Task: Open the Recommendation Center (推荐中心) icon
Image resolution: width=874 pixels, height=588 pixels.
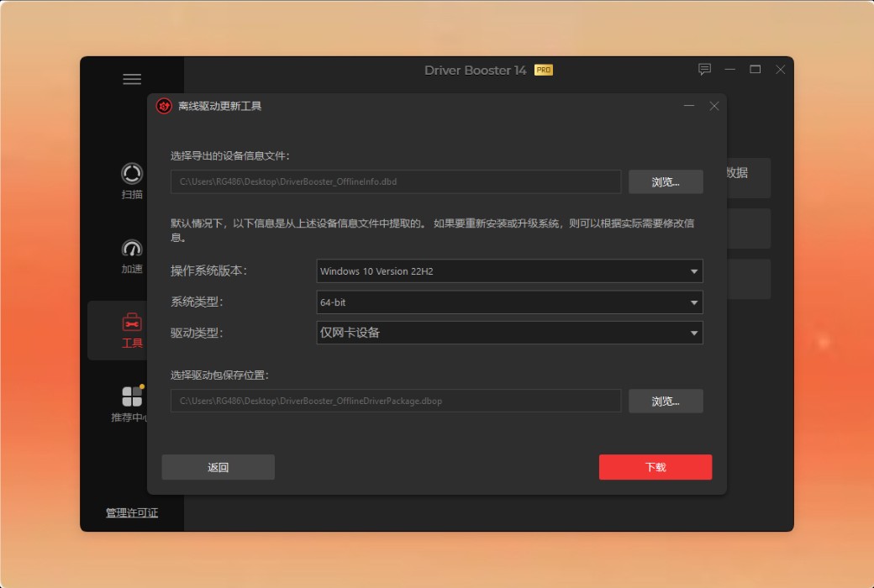Action: 132,396
